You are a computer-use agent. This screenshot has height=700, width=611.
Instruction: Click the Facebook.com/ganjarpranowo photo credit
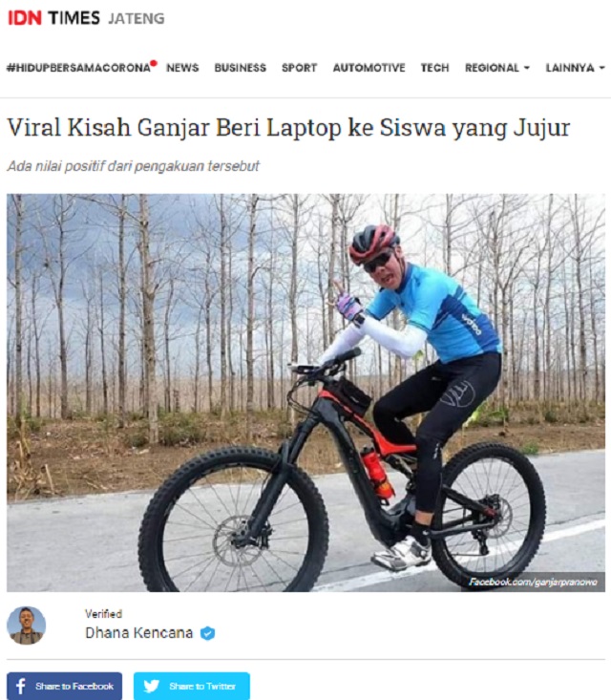[533, 582]
